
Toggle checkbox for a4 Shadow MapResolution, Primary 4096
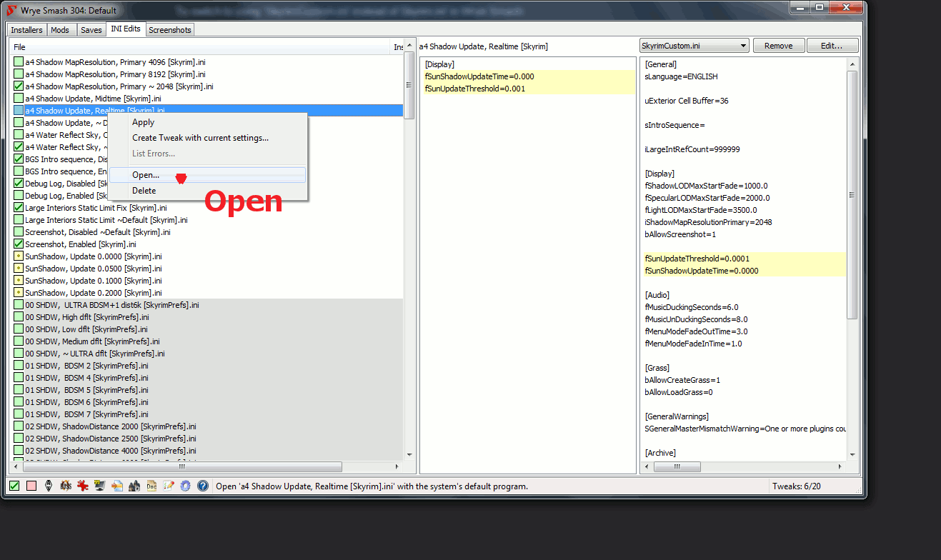[19, 62]
